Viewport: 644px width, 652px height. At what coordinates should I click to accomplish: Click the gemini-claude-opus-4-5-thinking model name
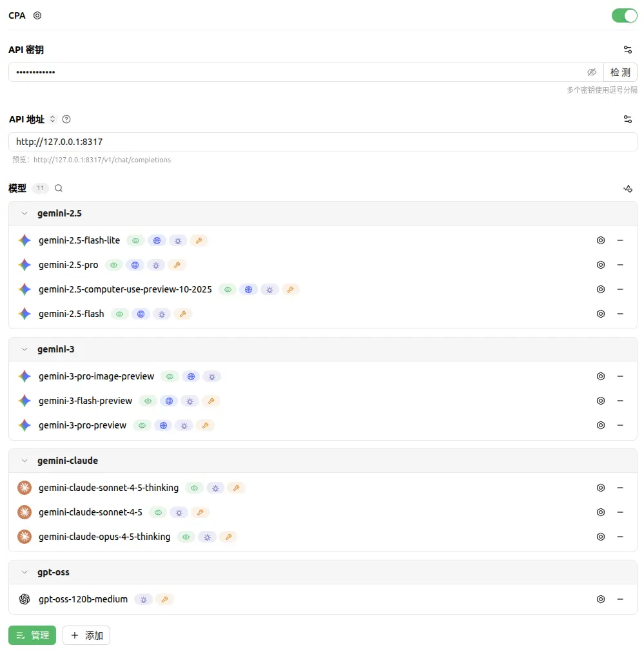pos(104,537)
